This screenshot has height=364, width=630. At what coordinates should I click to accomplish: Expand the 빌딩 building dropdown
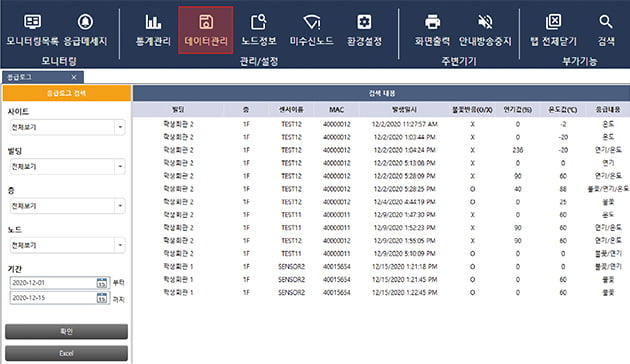click(x=120, y=167)
